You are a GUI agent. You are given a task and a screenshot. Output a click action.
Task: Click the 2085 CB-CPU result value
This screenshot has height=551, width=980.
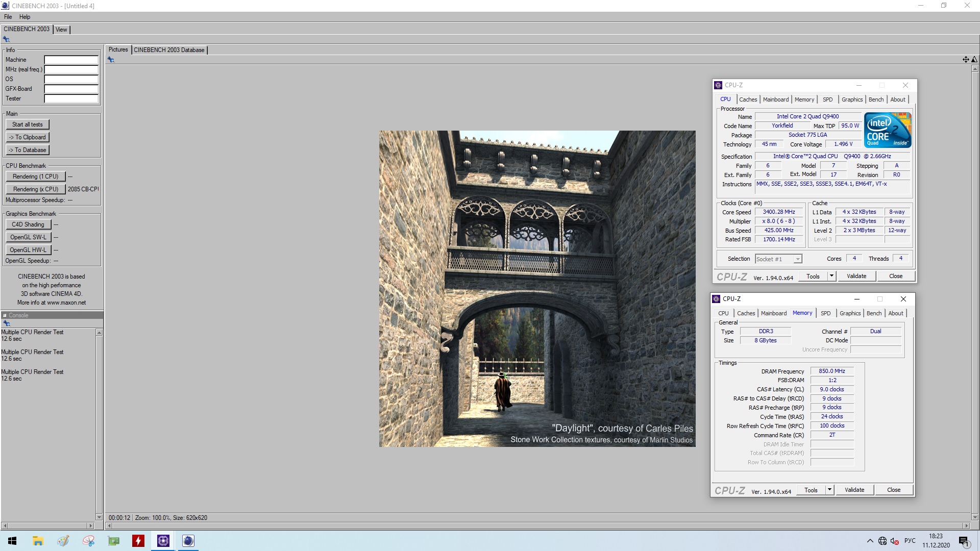pyautogui.click(x=83, y=189)
